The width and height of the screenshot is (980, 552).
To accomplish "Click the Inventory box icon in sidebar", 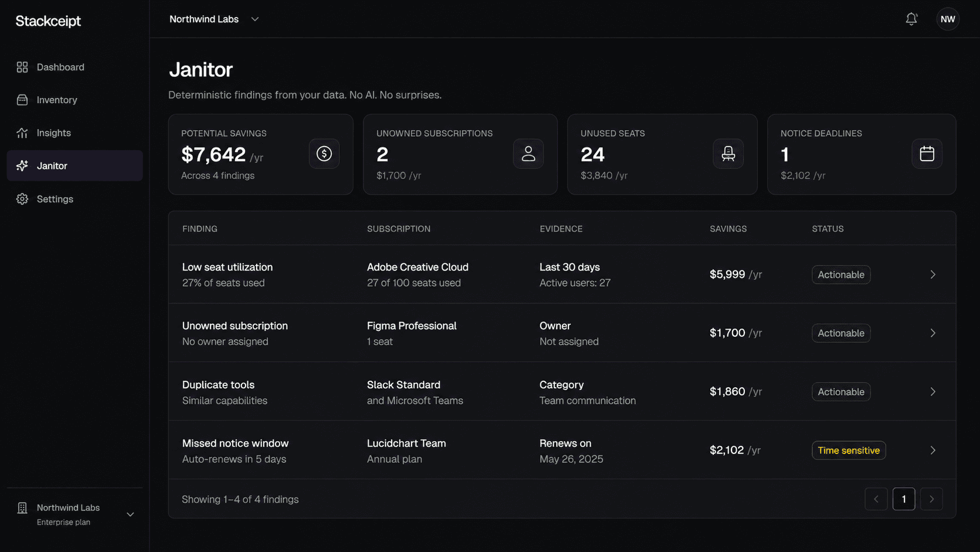I will point(22,100).
